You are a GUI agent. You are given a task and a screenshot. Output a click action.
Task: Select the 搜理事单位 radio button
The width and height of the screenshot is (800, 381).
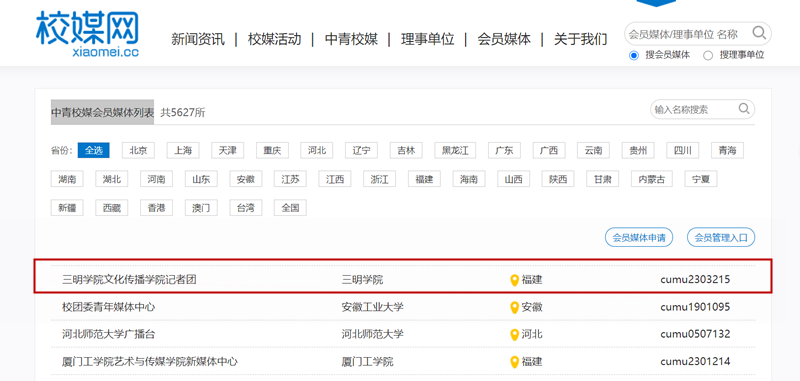(708, 56)
